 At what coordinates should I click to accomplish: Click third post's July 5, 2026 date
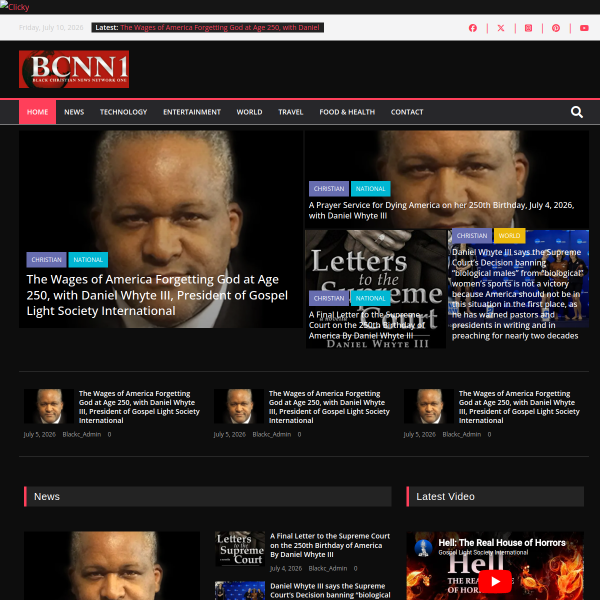pyautogui.click(x=420, y=434)
